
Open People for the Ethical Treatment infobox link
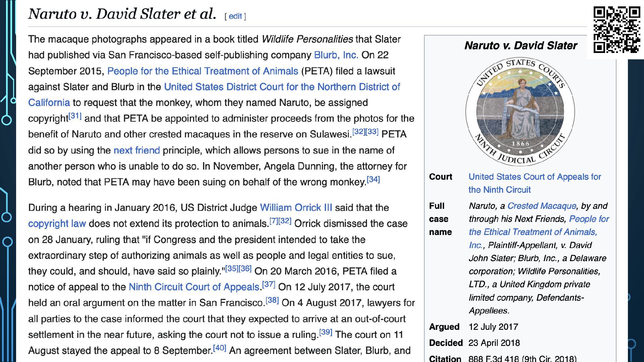pos(539,232)
